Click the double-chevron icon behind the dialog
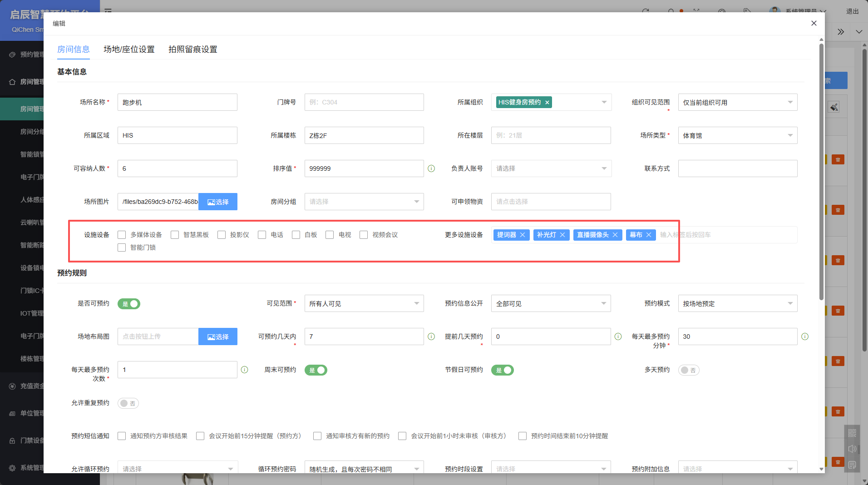 click(841, 32)
